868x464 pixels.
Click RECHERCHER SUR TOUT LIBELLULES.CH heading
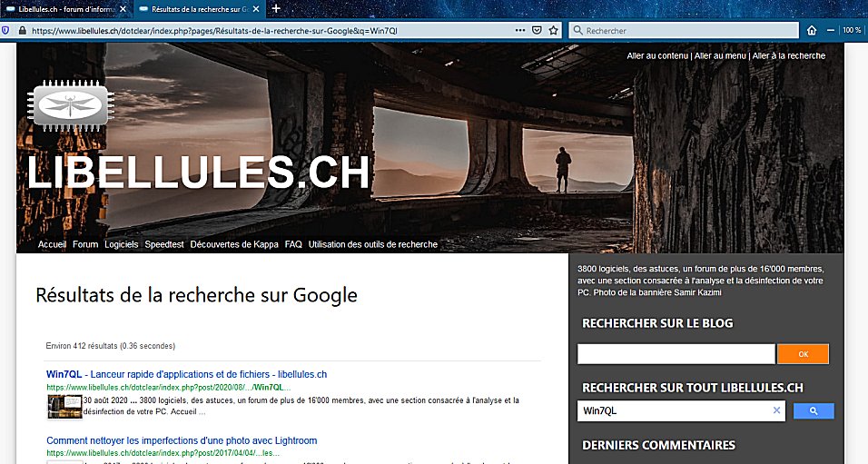pyautogui.click(x=693, y=388)
